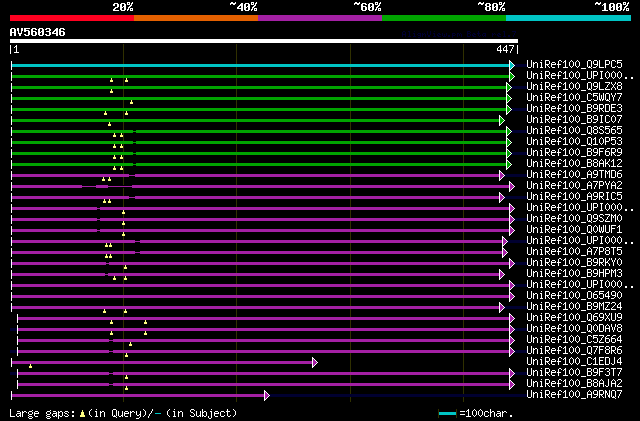
Task: Click the purple arrowhead on the UniRef100_A7PYA2 row
Action: [x=512, y=187]
